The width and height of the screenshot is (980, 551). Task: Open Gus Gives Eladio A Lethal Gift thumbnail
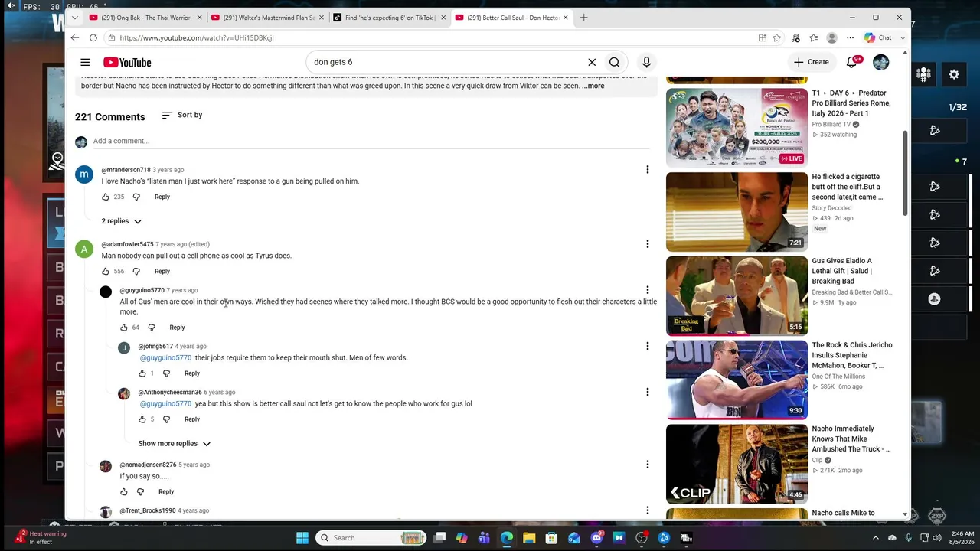(x=737, y=296)
